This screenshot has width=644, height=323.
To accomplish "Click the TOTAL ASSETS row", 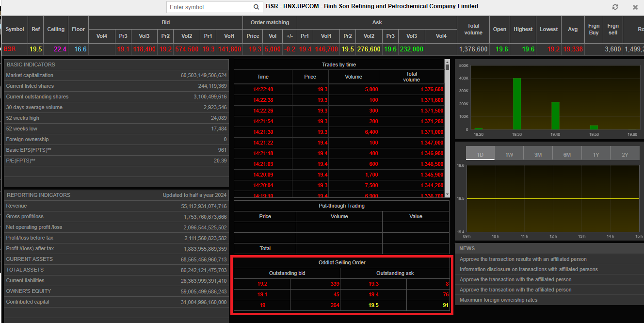I will (116, 270).
